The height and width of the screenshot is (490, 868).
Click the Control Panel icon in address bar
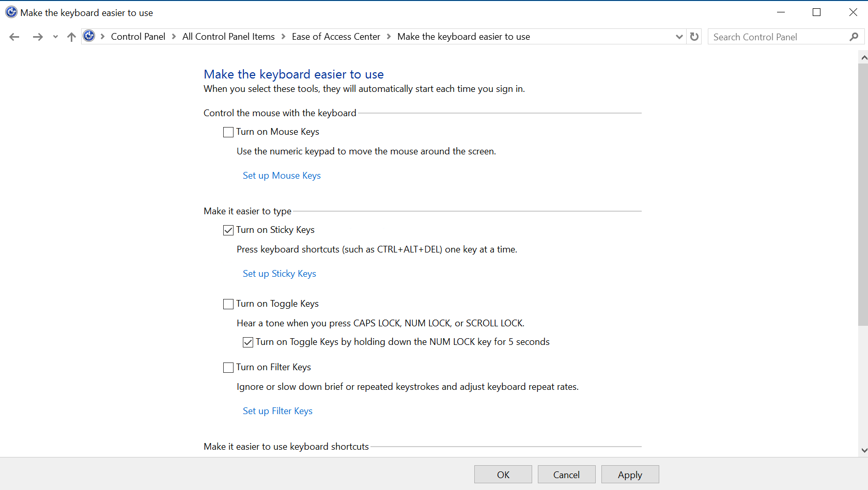[x=89, y=36]
